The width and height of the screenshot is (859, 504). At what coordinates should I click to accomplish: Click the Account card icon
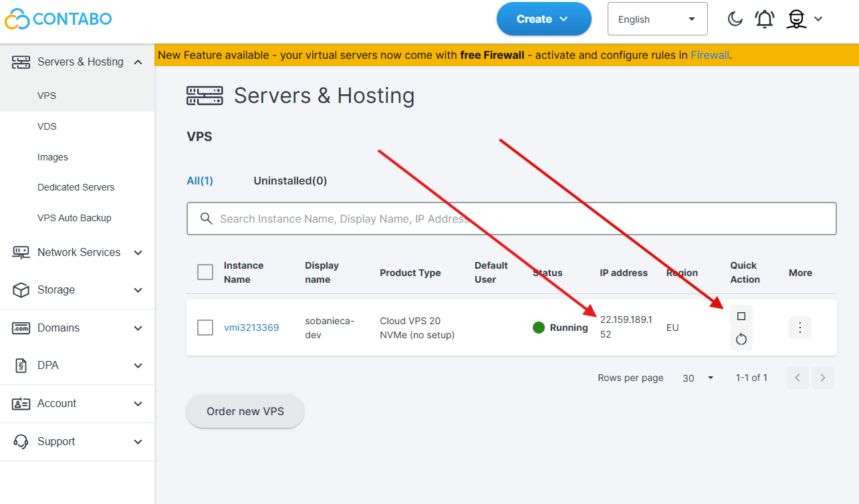pyautogui.click(x=21, y=404)
